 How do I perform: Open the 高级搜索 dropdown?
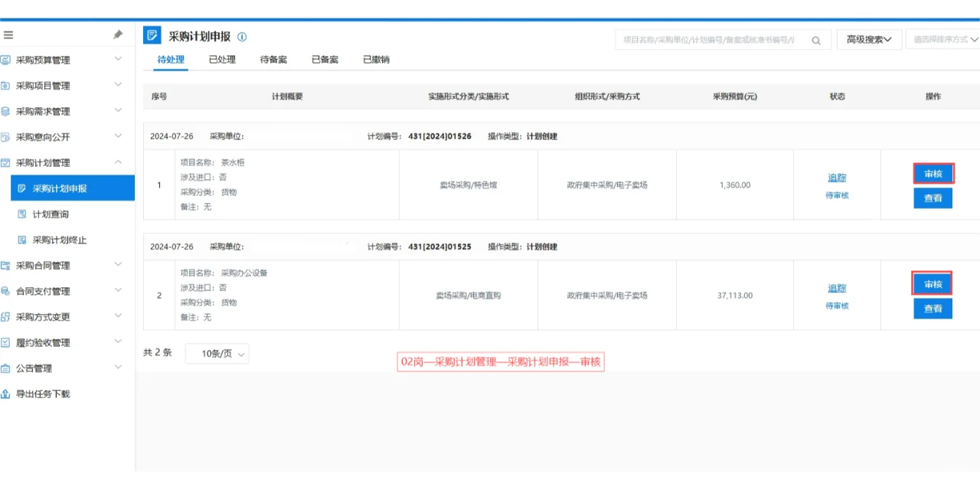(869, 40)
